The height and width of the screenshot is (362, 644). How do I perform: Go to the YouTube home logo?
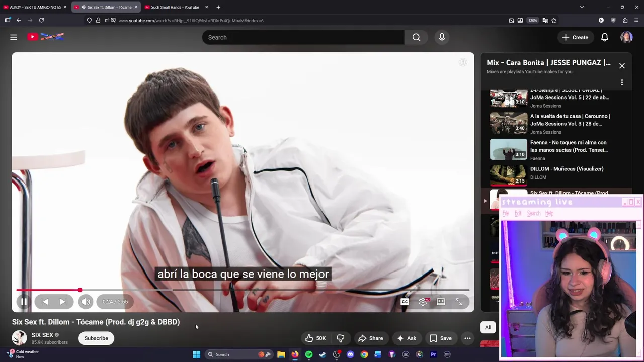46,37
